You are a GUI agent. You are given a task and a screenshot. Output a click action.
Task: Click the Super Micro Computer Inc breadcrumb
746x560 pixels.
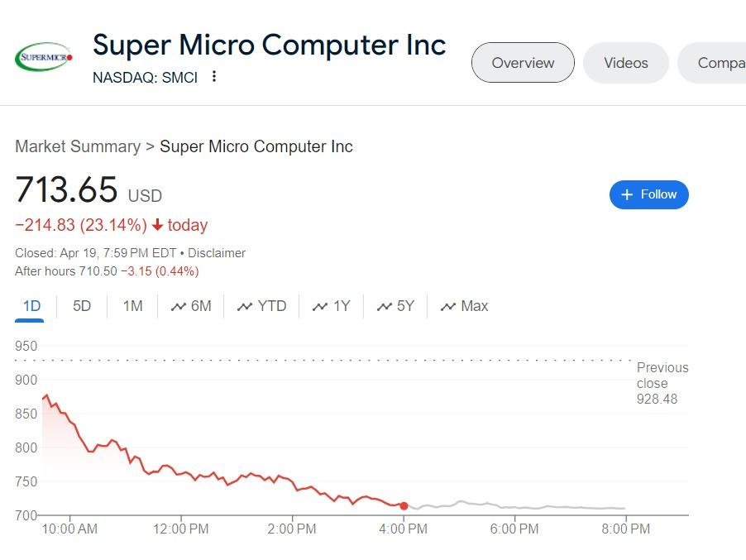pyautogui.click(x=256, y=146)
